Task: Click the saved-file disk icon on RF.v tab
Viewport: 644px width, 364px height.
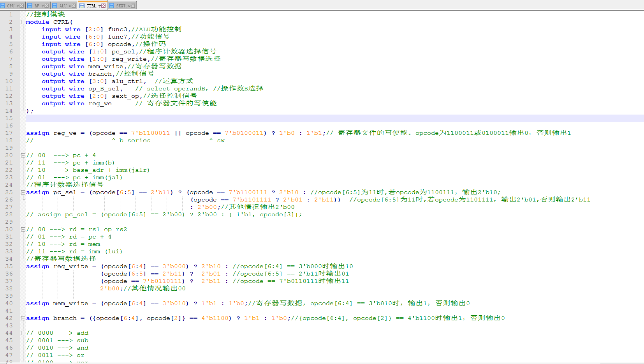Action: pyautogui.click(x=30, y=6)
